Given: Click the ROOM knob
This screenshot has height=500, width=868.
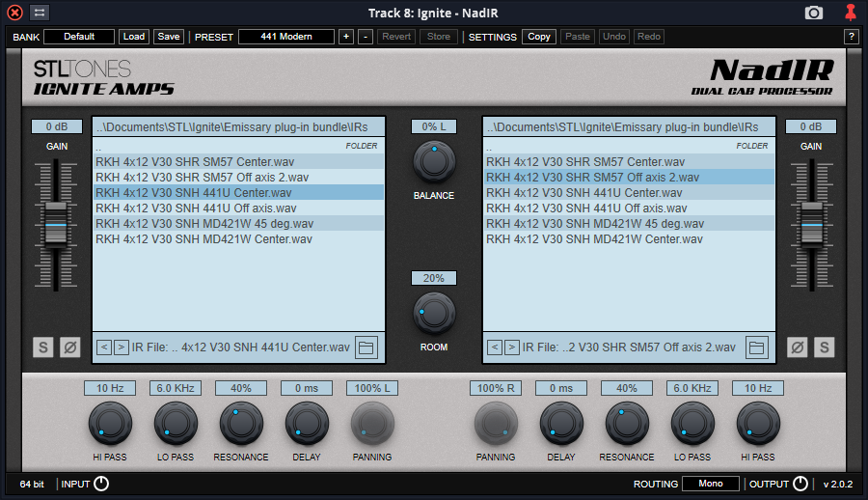Looking at the screenshot, I should tap(434, 314).
